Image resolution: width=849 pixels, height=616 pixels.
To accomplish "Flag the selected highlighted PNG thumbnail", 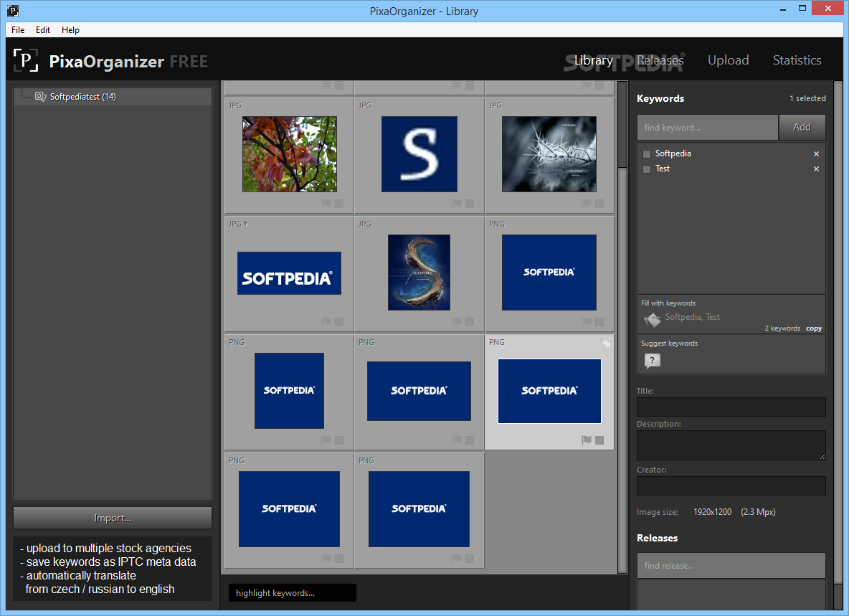I will (x=587, y=440).
